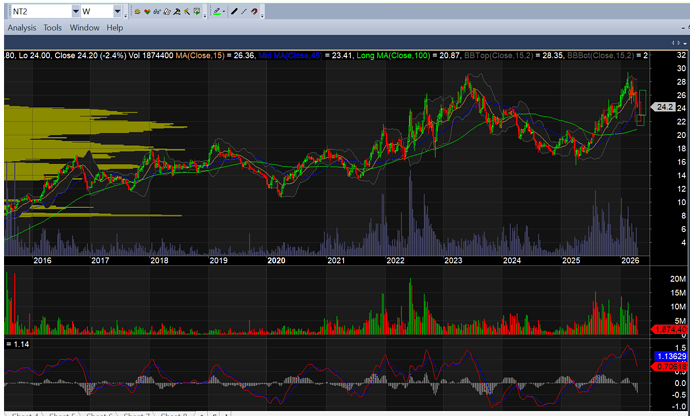Screen dimensions: 690x416
Task: Click the red volume value label 1,874,40
Action: pyautogui.click(x=670, y=329)
